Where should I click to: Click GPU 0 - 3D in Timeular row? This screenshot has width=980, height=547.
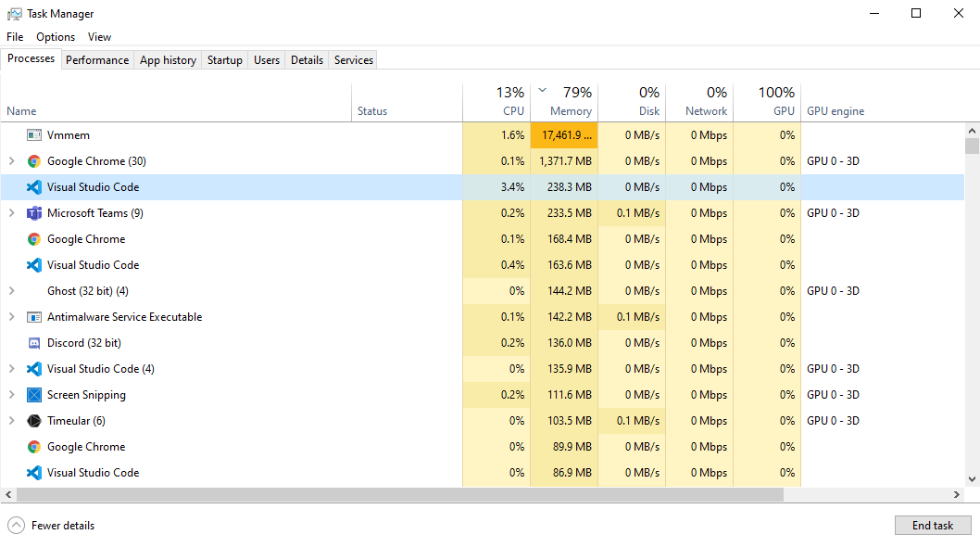click(x=833, y=421)
